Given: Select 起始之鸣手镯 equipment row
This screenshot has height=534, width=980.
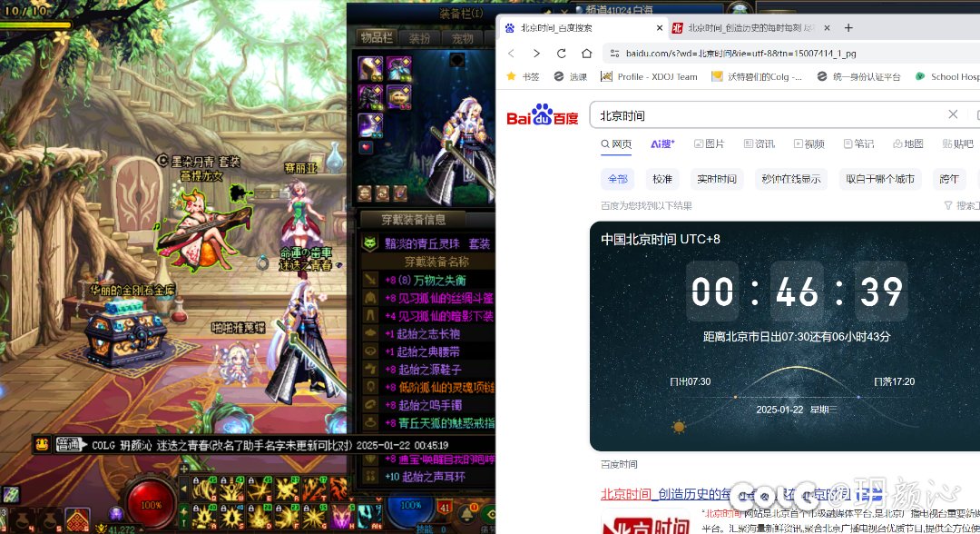Looking at the screenshot, I should coord(428,404).
